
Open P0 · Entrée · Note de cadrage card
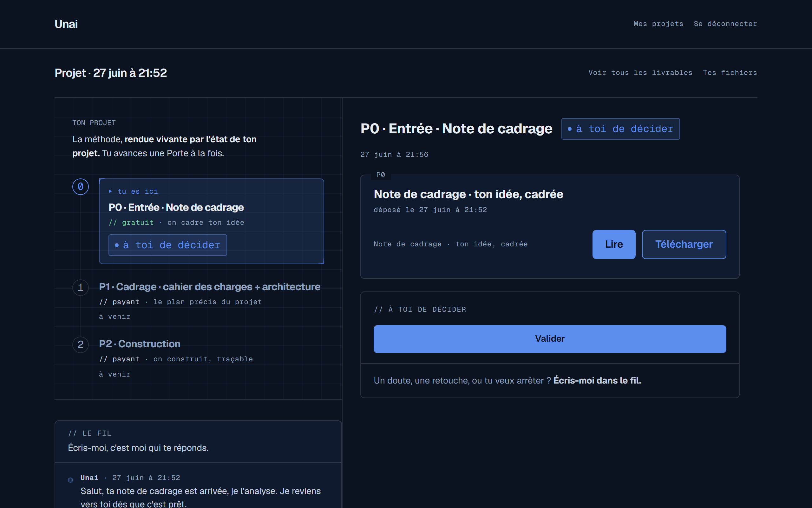coord(211,221)
